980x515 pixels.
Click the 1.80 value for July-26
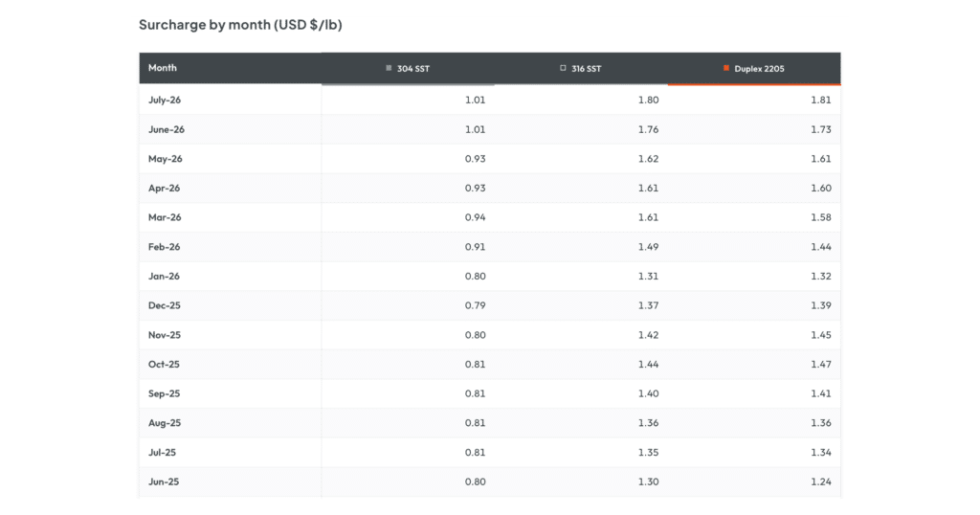tap(648, 100)
